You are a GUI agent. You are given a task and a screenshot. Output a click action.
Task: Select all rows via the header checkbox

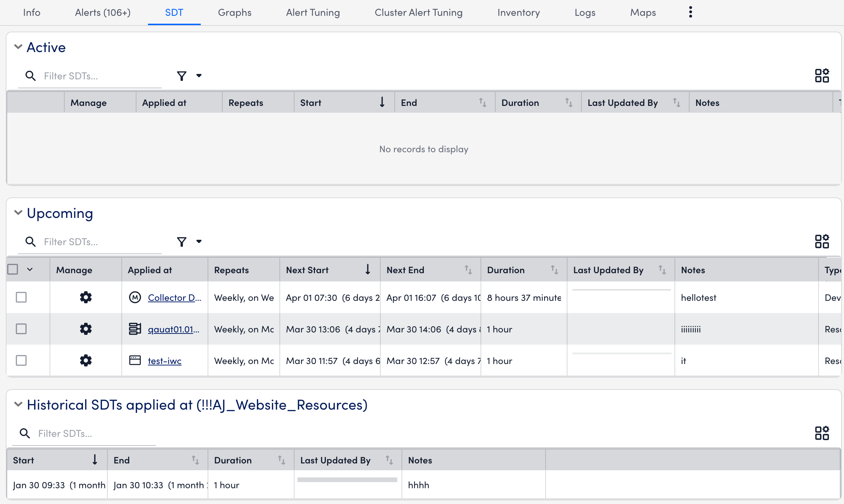point(13,269)
